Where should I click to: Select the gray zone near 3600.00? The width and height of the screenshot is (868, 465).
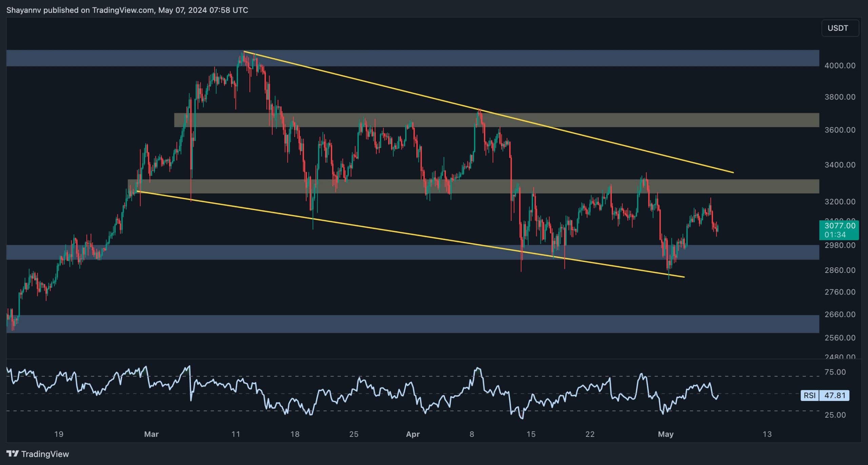[678, 120]
